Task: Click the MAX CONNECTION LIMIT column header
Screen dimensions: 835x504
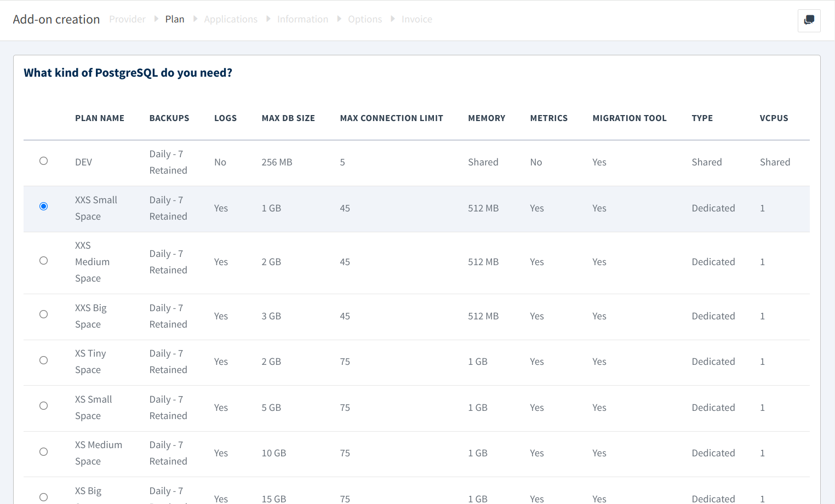Action: (x=391, y=118)
